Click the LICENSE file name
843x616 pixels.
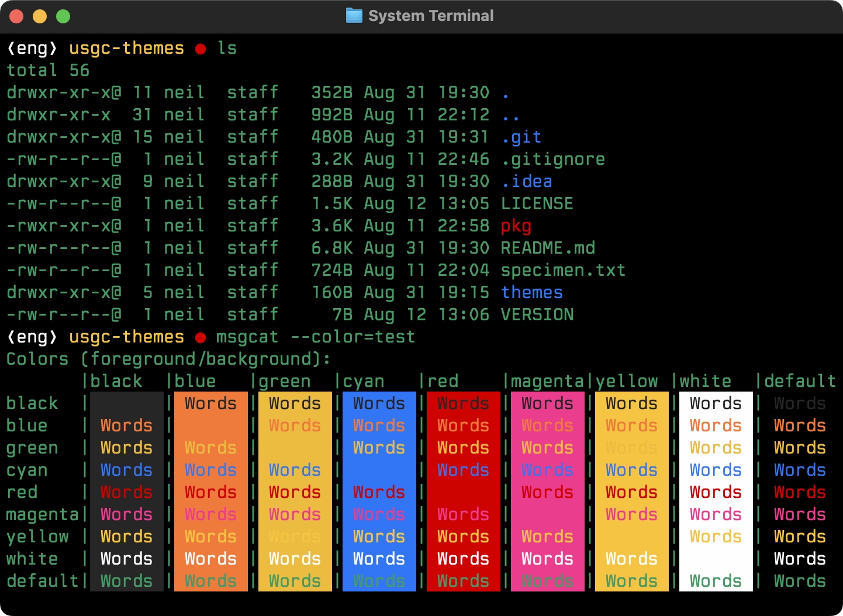click(537, 203)
